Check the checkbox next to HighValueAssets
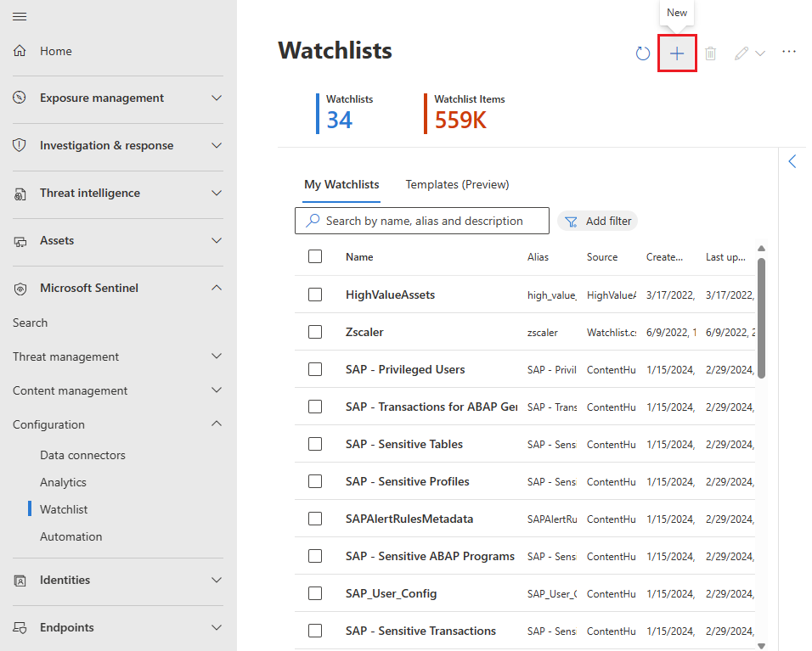The image size is (812, 651). click(315, 295)
